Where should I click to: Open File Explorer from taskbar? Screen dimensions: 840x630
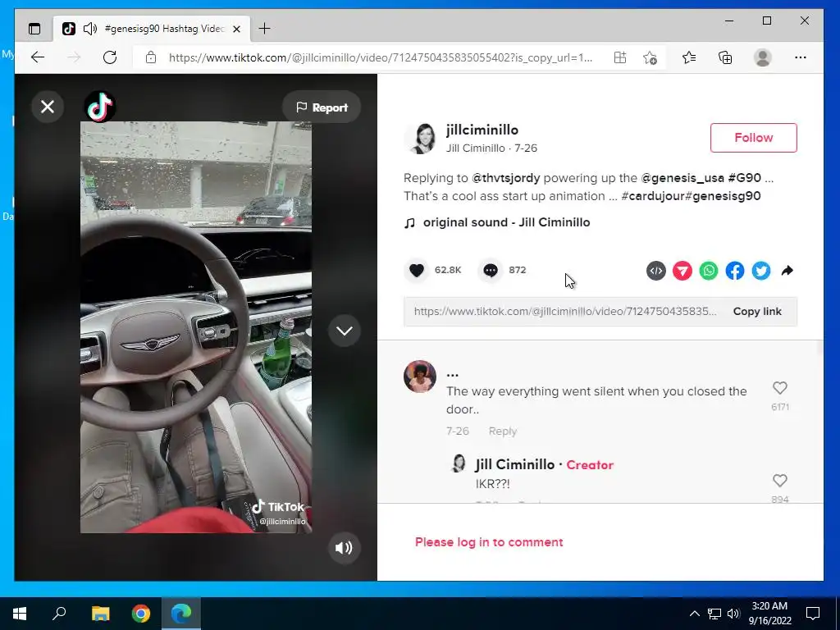tap(100, 614)
